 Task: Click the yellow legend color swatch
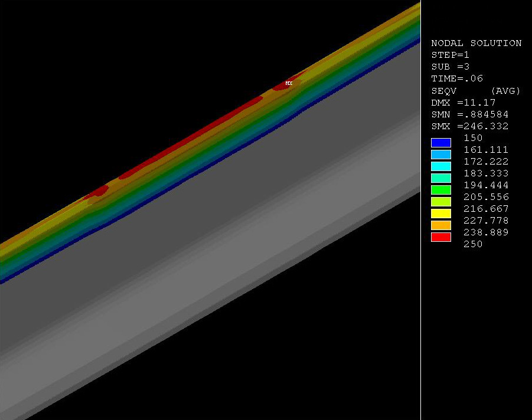[x=441, y=214]
